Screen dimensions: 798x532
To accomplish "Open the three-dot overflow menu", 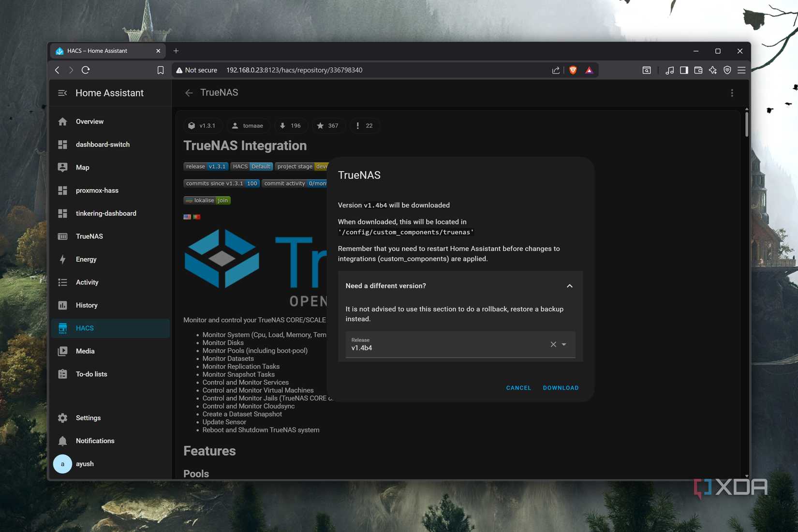I will [x=732, y=93].
